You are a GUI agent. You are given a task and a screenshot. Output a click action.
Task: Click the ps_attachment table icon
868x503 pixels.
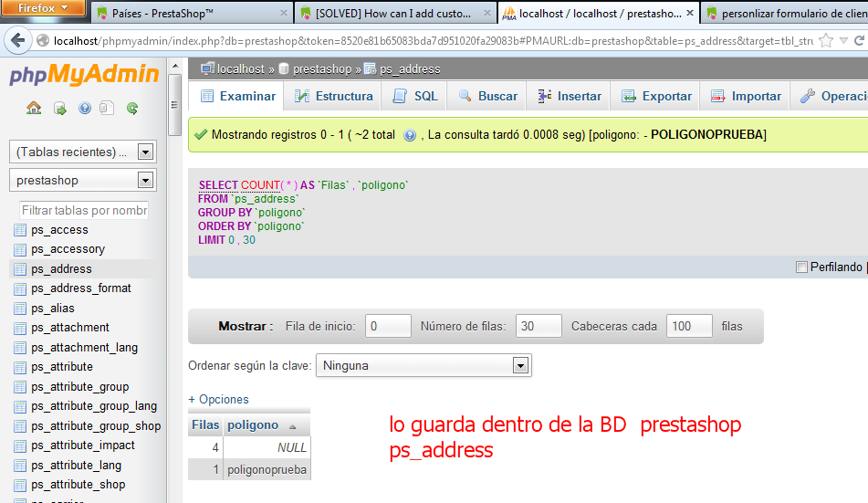(x=20, y=328)
